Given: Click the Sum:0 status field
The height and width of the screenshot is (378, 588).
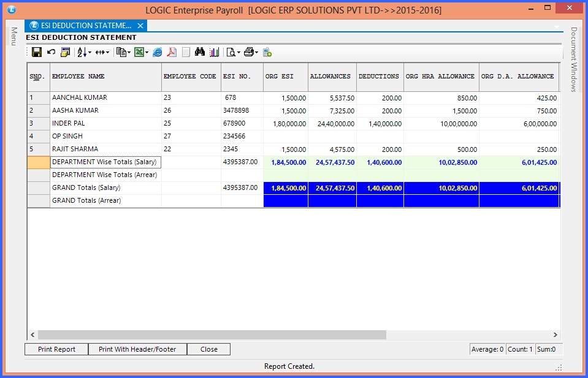Looking at the screenshot, I should point(549,349).
